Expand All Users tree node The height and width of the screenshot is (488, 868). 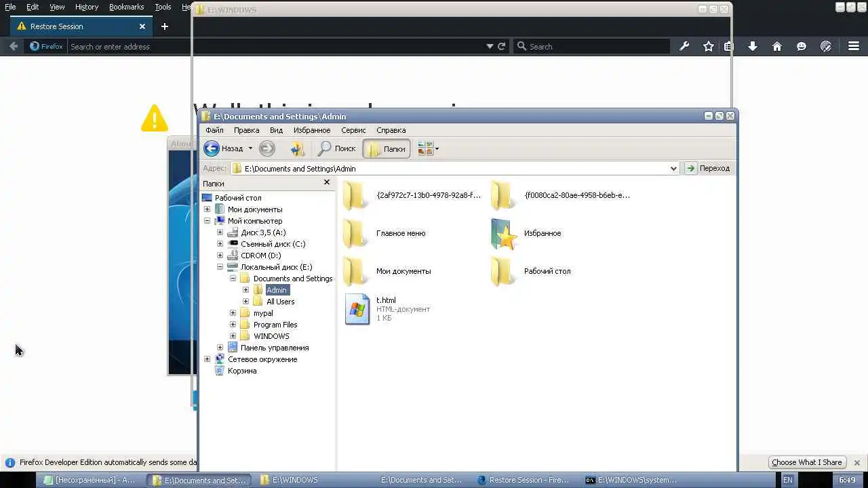pyautogui.click(x=245, y=302)
